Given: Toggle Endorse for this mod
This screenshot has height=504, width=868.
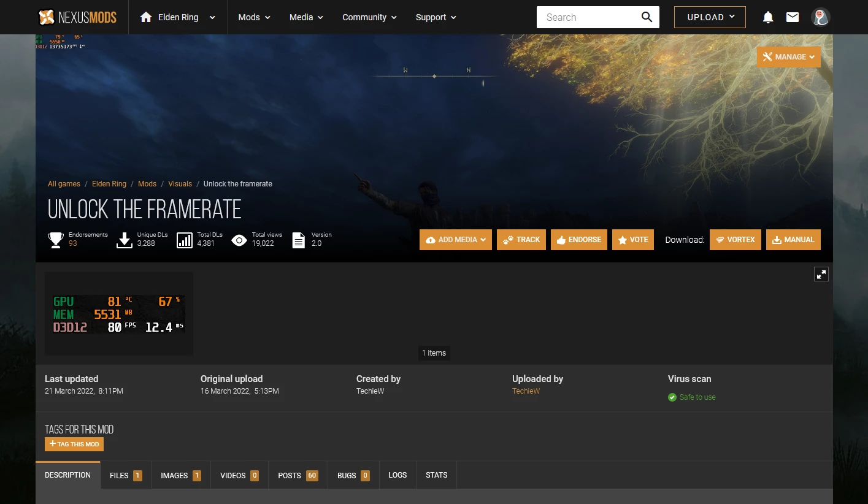Looking at the screenshot, I should tap(578, 240).
